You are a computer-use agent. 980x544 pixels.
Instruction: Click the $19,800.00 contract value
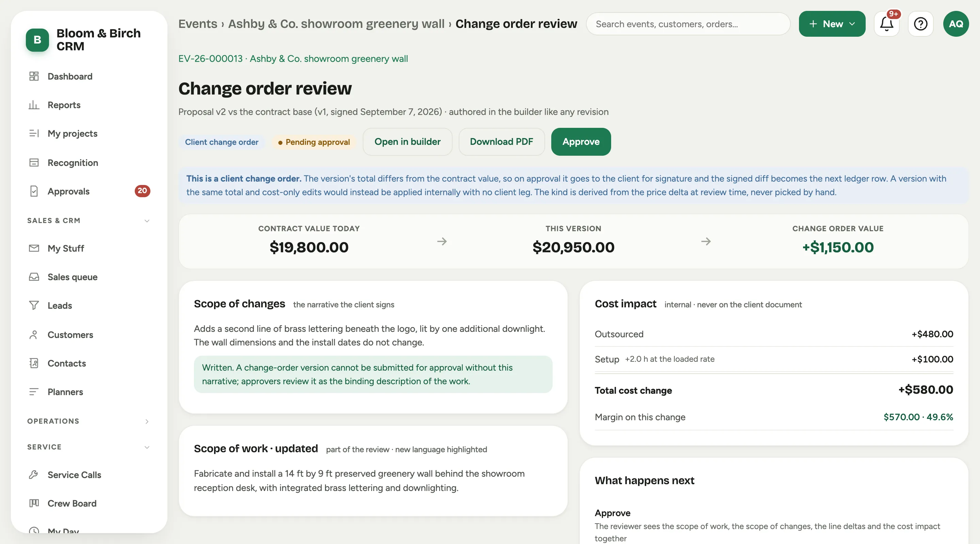(x=309, y=248)
